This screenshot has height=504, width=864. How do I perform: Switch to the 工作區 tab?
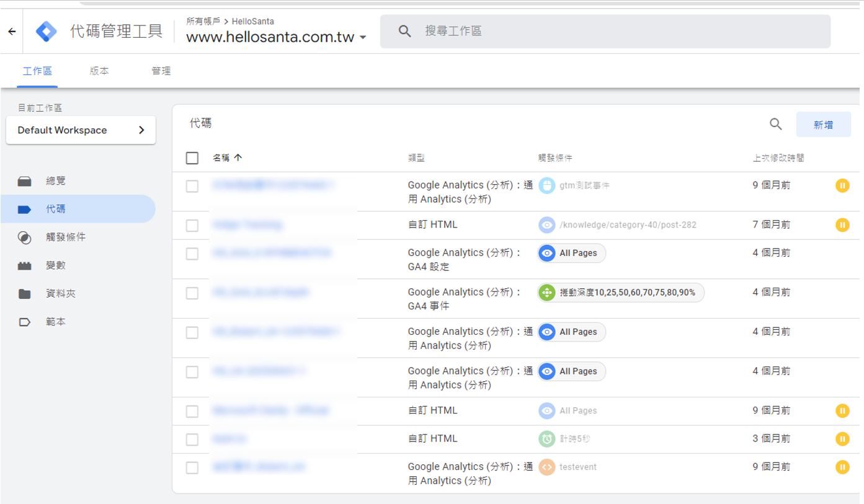(x=37, y=71)
